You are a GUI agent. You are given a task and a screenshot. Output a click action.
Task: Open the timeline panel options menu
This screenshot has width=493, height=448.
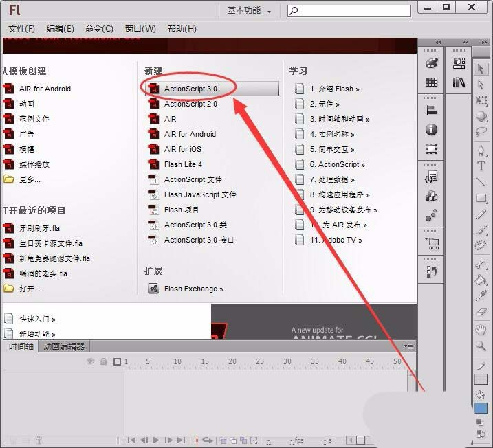pos(408,346)
